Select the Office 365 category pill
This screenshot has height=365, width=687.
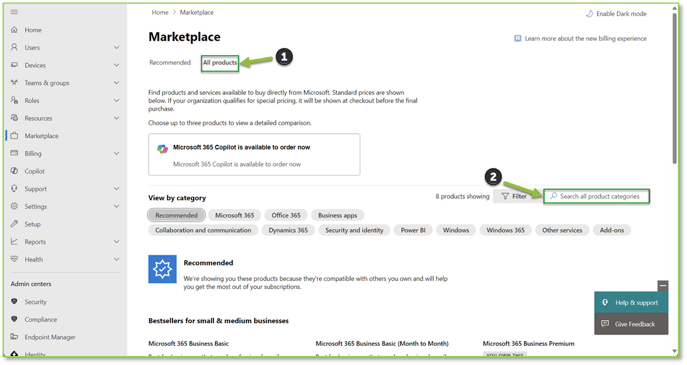point(286,215)
